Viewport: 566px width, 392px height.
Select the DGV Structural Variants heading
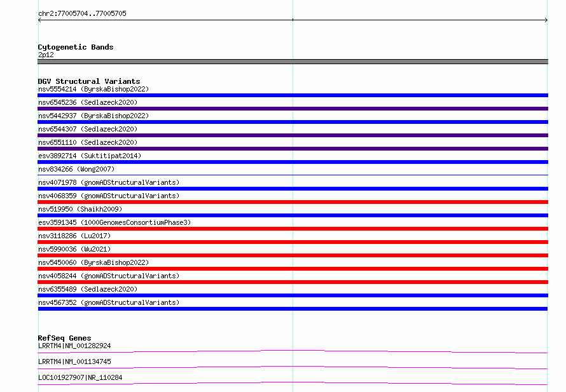pyautogui.click(x=89, y=81)
